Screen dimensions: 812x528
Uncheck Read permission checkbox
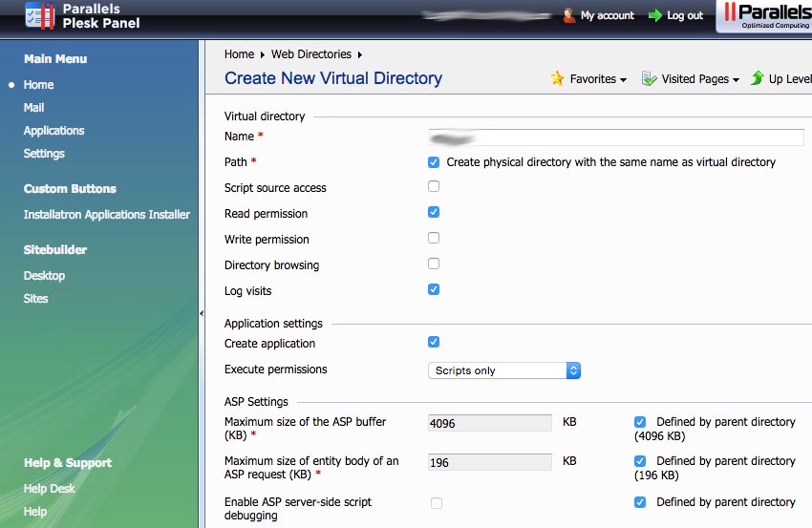click(x=434, y=212)
